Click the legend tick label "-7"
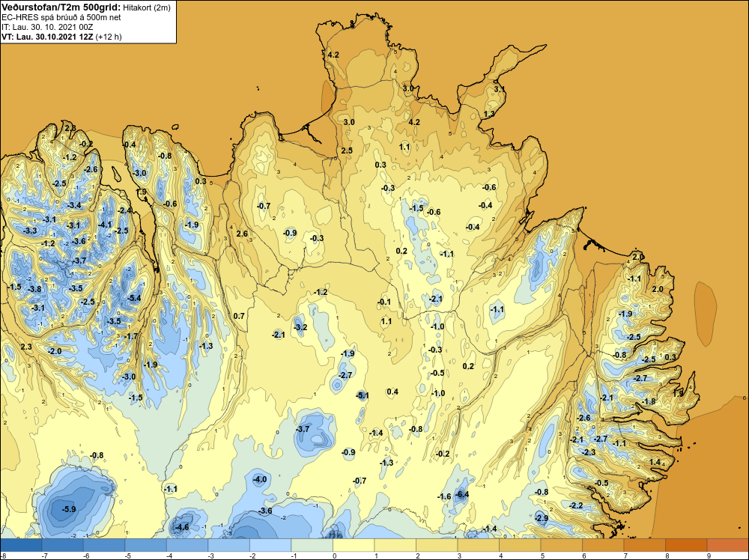The height and width of the screenshot is (560, 749). pos(43,556)
